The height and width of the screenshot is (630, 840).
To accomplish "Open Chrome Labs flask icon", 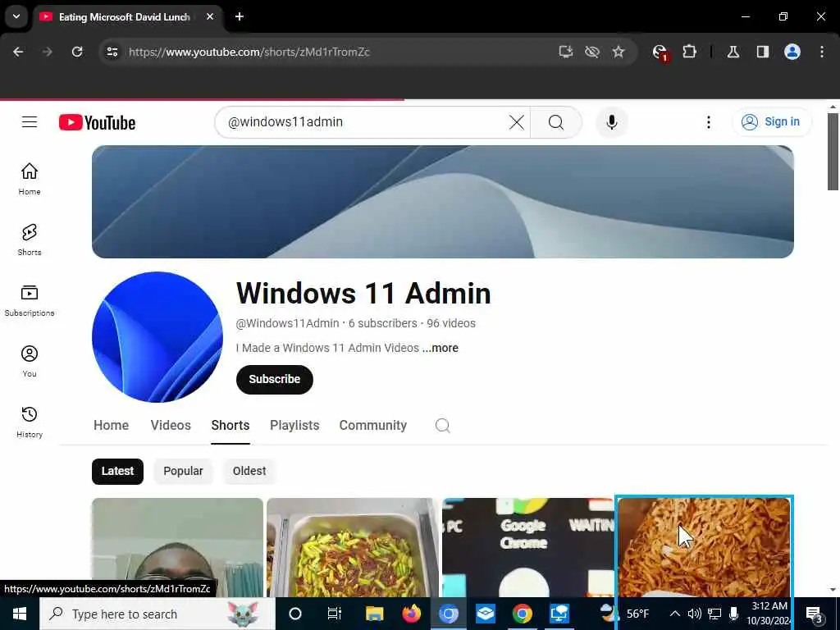I will [733, 52].
